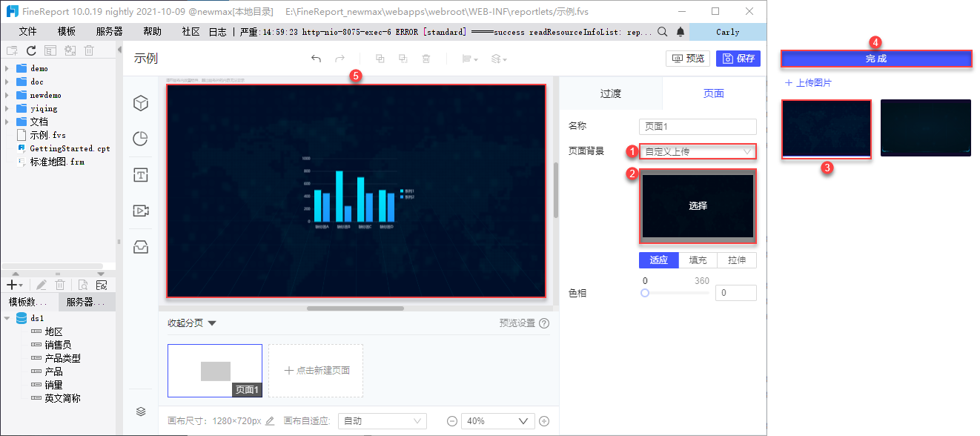Zoom out with the minus circle

[x=452, y=421]
